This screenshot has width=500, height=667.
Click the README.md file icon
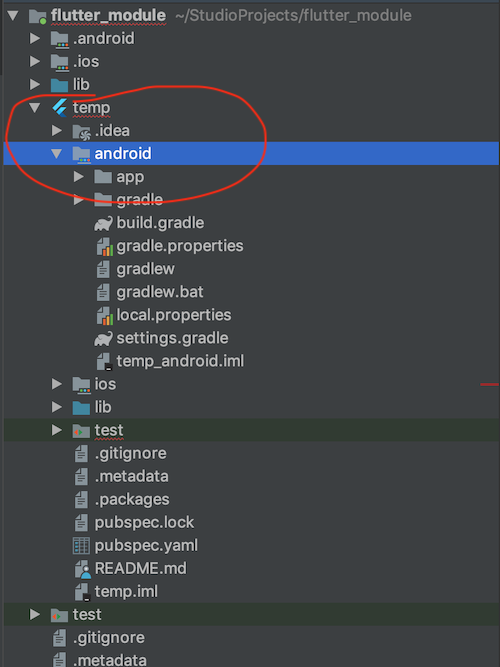pos(83,569)
